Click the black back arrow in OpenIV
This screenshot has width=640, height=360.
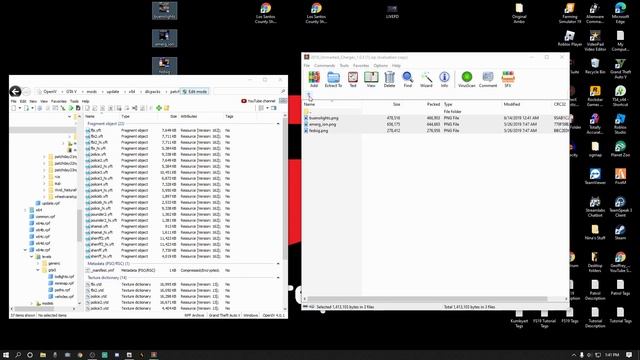tap(16, 91)
